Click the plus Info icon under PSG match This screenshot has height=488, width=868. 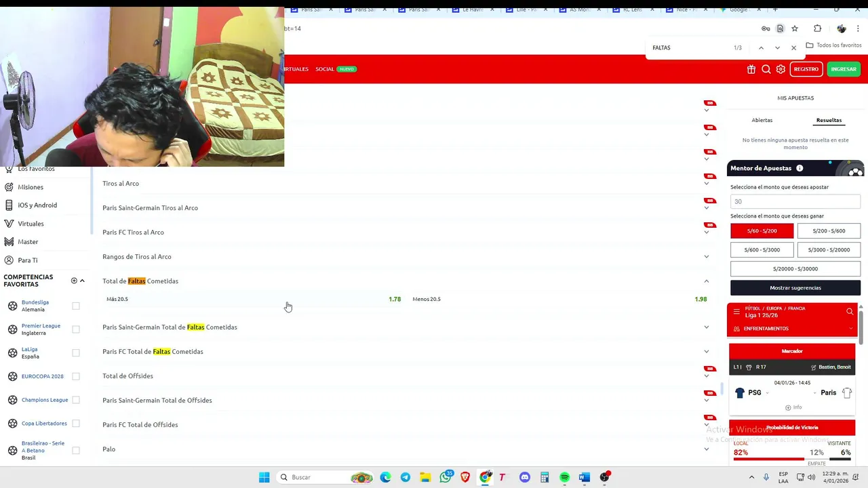tap(793, 407)
